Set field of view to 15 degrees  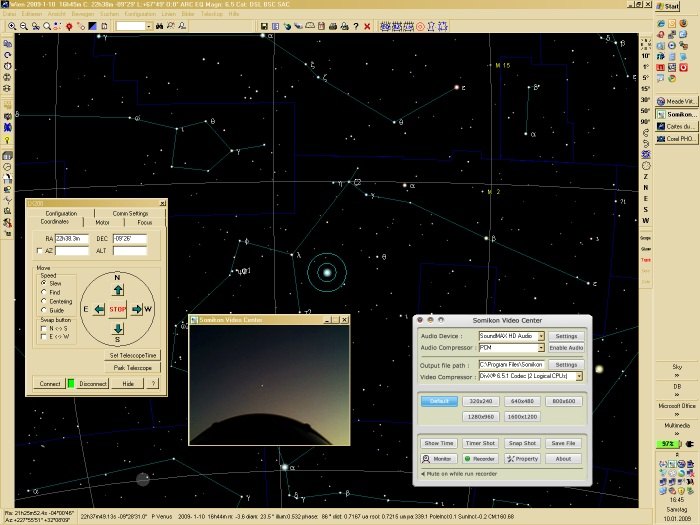coord(646,89)
